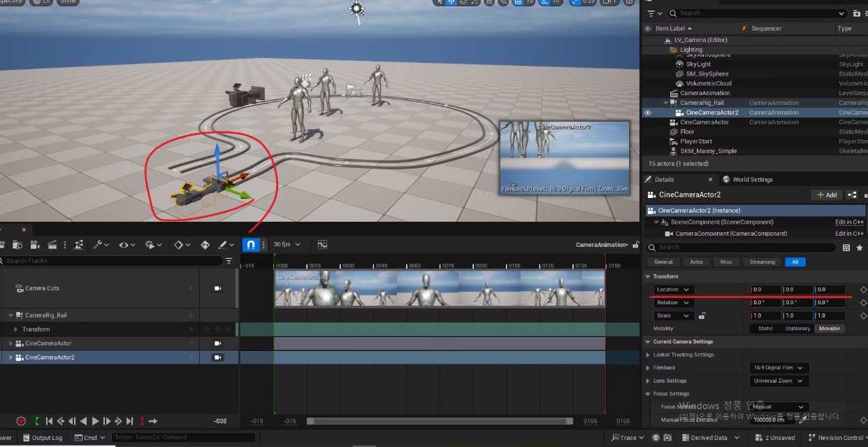Click the Sequencer create camera icon
Viewport: 868px width, 447px height.
35,245
